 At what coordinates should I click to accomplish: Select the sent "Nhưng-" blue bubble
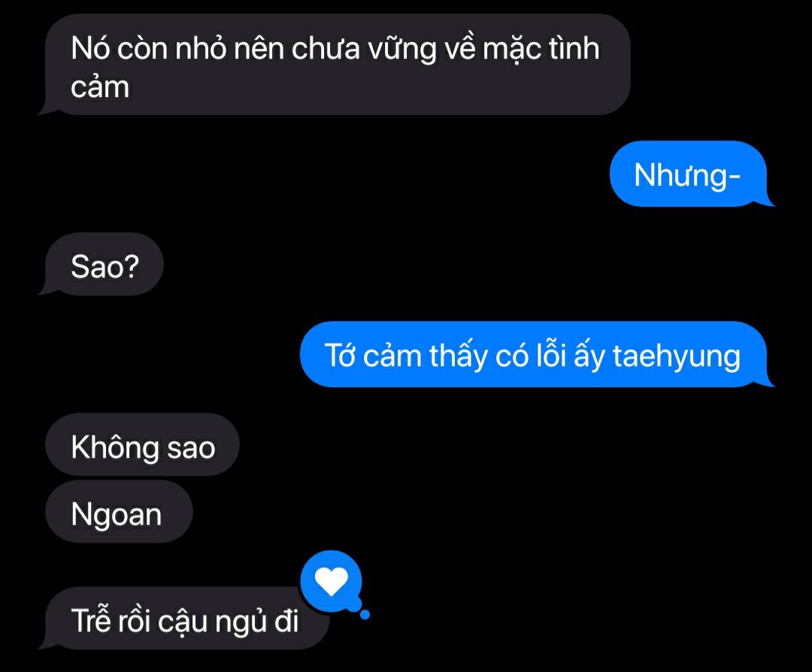coord(691,174)
